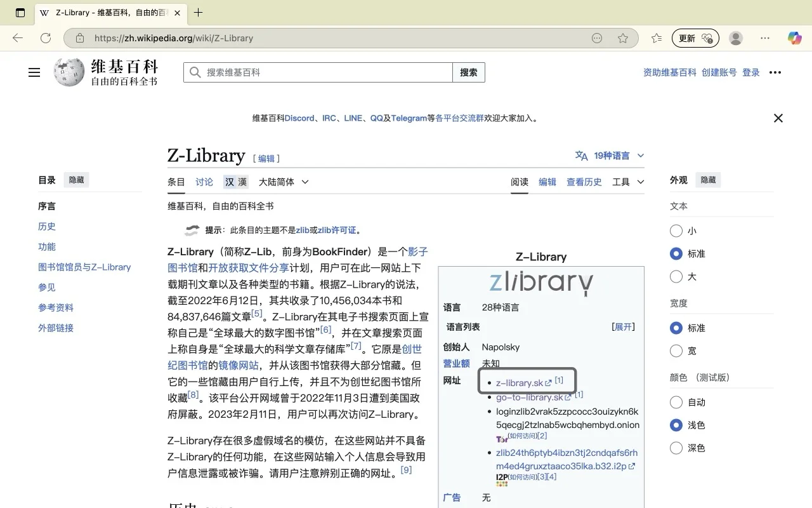View site information lock icon
This screenshot has width=812, height=508.
(80, 38)
